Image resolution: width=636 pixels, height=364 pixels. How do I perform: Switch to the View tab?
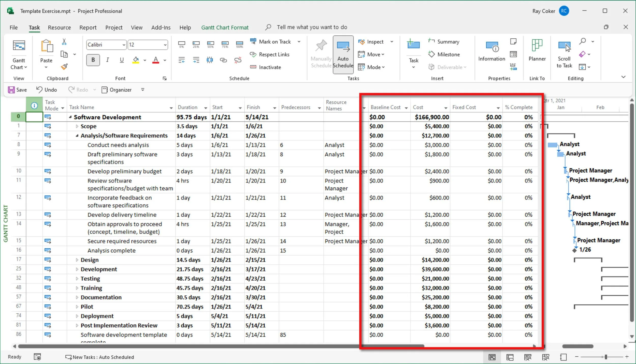pyautogui.click(x=137, y=27)
